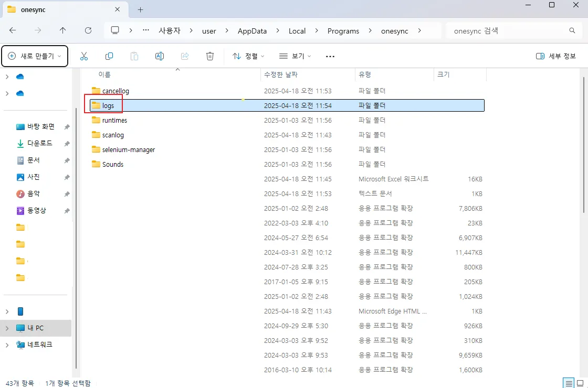Click the search magnifier icon
Screen dimensions: 588x388
[572, 31]
